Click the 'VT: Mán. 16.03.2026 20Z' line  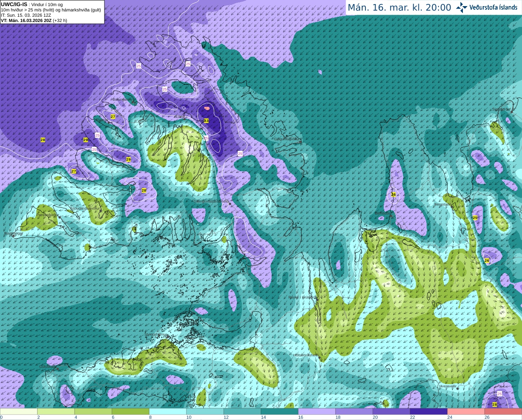[34, 20]
